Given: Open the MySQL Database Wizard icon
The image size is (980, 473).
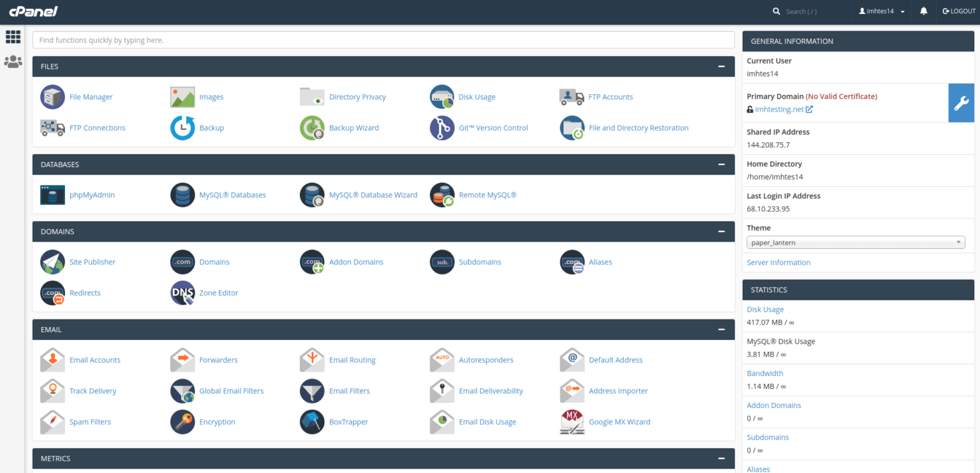Looking at the screenshot, I should tap(312, 195).
